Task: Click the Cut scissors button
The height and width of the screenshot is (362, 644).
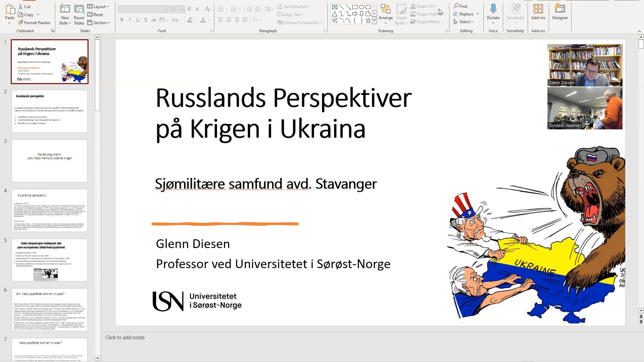Action: pos(24,6)
